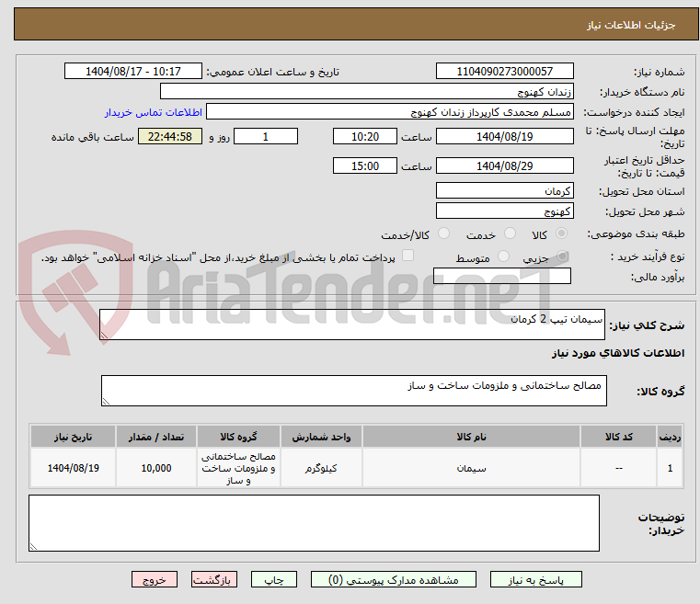Click the price validity date 1404/08/29 field
The image size is (700, 604).
pos(504,165)
